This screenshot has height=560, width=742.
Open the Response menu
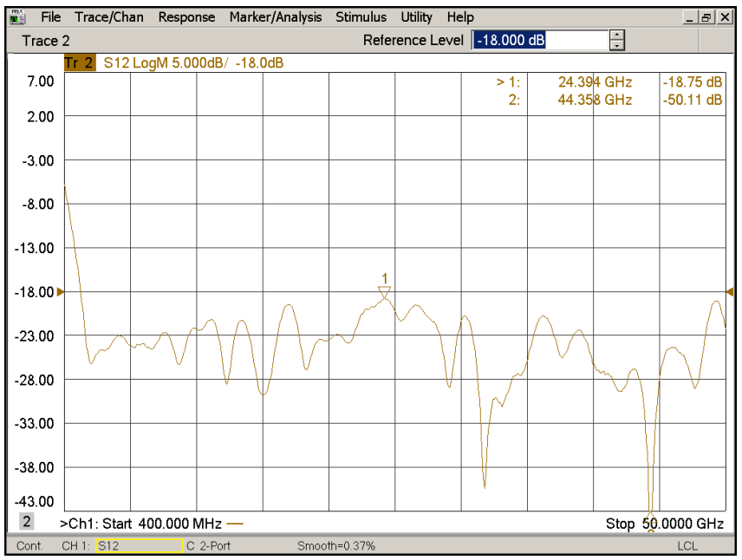186,17
